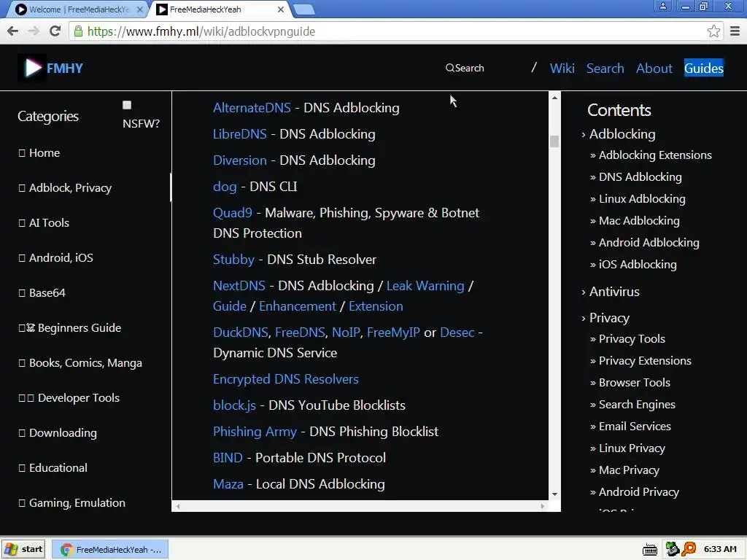Image resolution: width=747 pixels, height=560 pixels.
Task: Select AI Tools category
Action: click(x=43, y=222)
